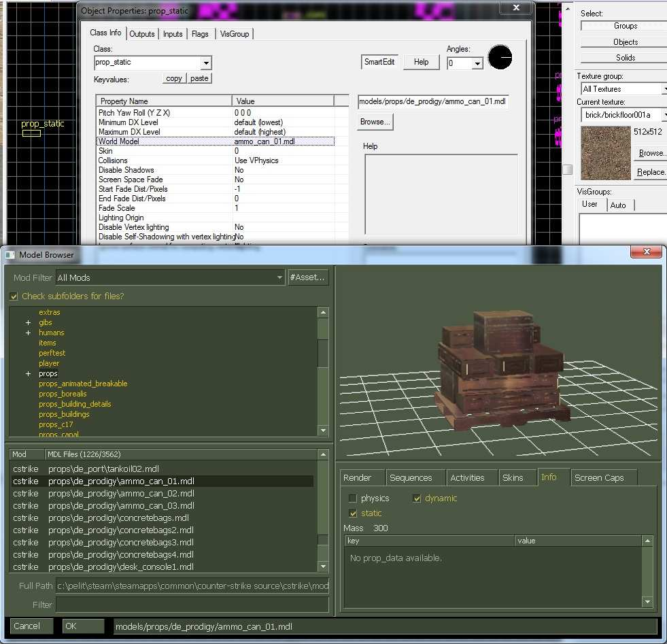
Task: Expand the gibs folder
Action: [x=28, y=322]
